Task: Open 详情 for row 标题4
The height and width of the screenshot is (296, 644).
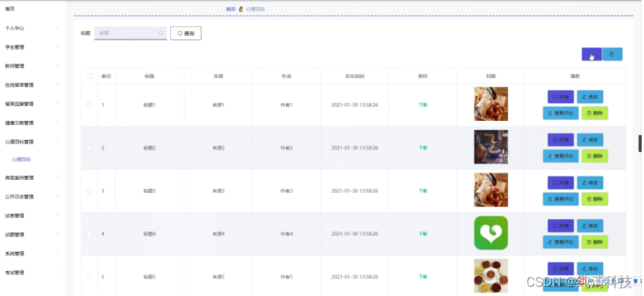Action: [560, 225]
